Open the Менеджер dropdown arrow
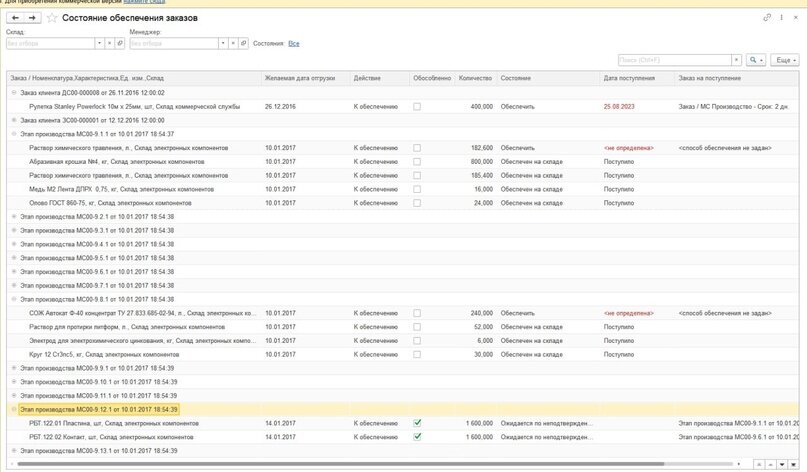The height and width of the screenshot is (472, 807). pyautogui.click(x=223, y=44)
